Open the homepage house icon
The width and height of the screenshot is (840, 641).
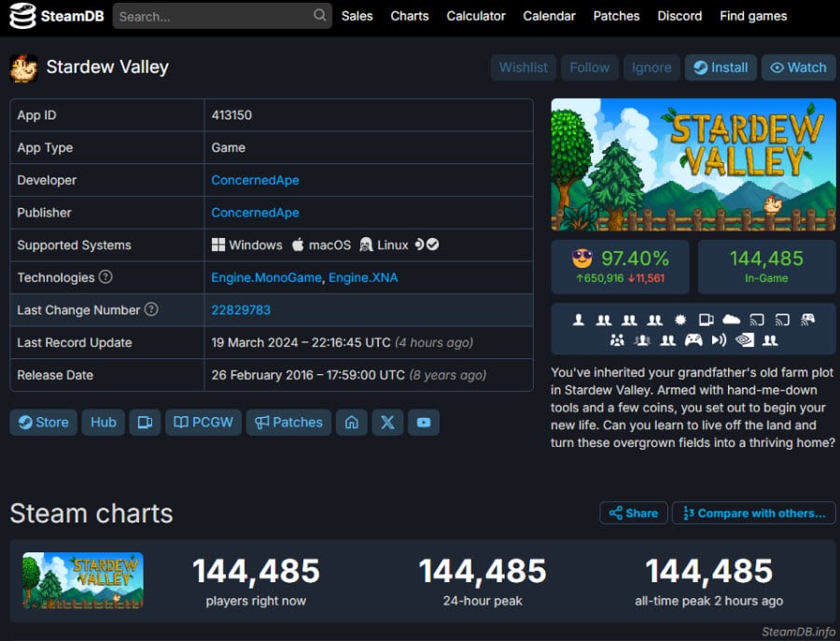351,423
